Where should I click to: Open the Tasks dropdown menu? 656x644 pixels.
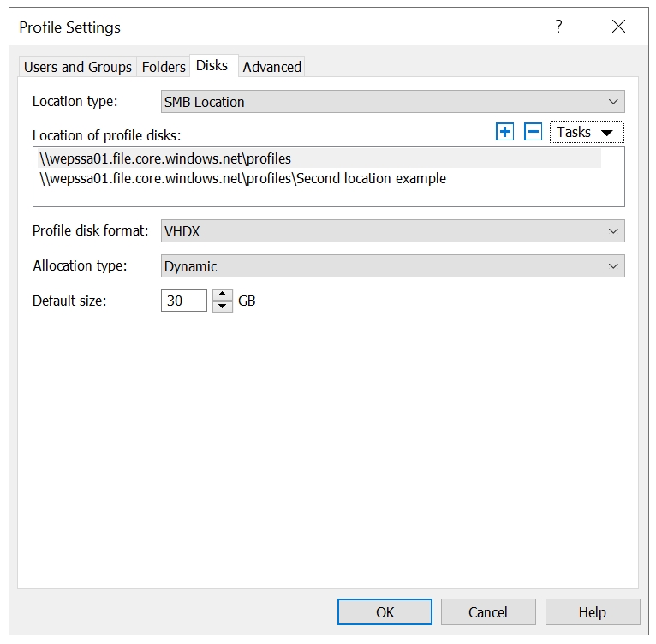[x=587, y=132]
